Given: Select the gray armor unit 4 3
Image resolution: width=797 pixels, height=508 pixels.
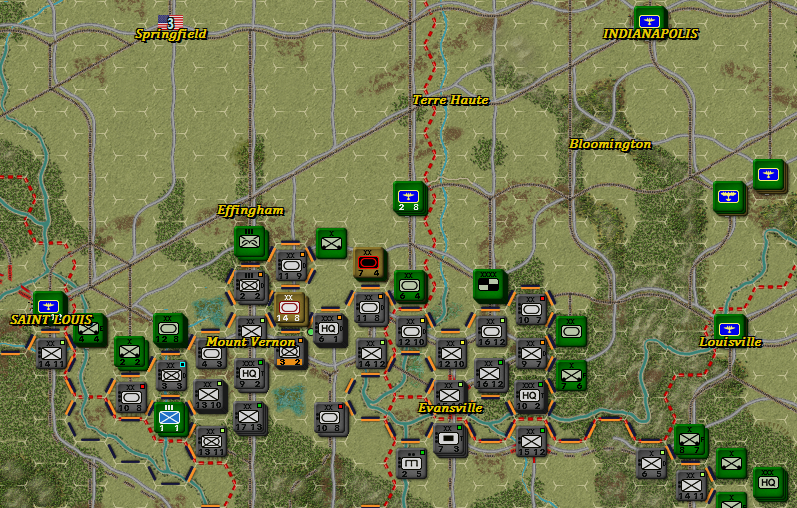Looking at the screenshot, I should [210, 354].
